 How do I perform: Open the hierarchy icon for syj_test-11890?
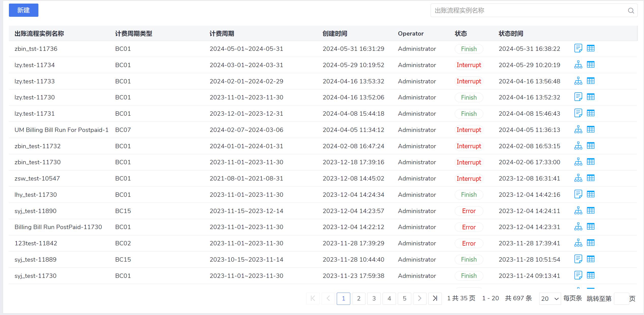578,211
